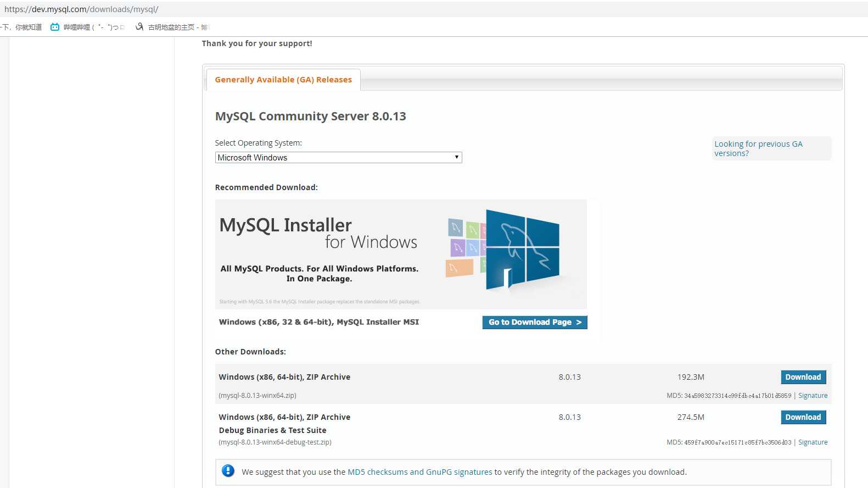Viewport: 868px width, 488px height.
Task: Click the MySQL Installer for Windows banner
Action: pos(401,254)
